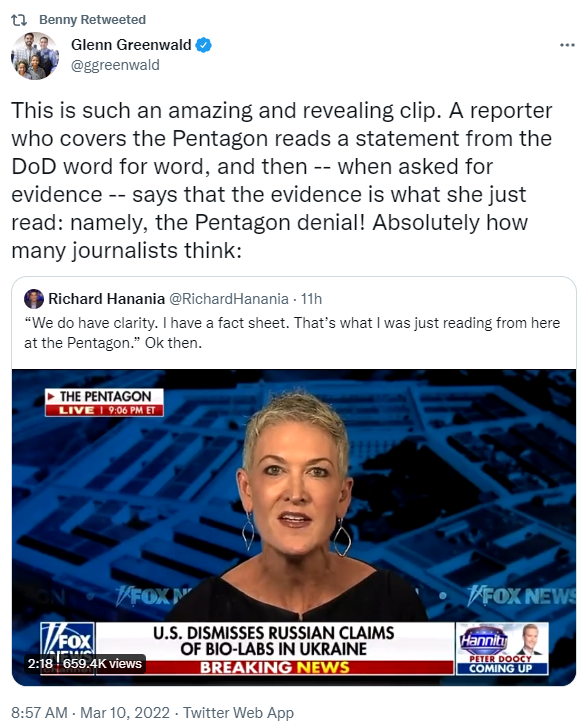Open Richard Hanania's small avatar

(x=34, y=299)
